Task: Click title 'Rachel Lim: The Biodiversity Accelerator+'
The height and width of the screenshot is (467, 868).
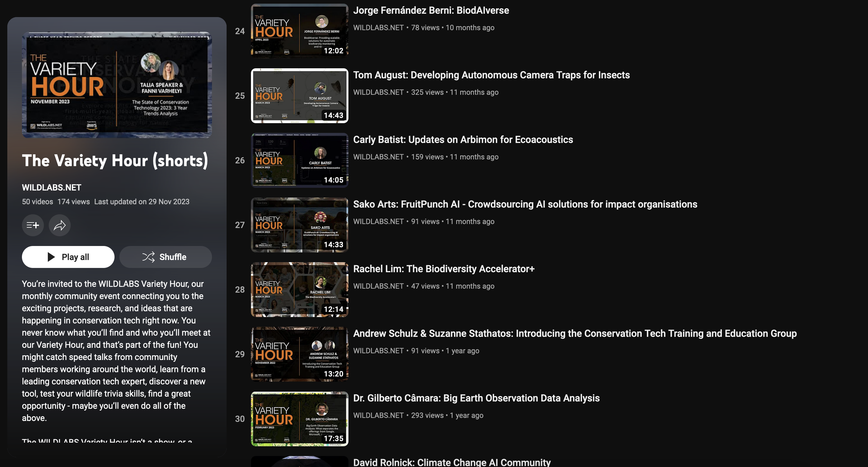Action: tap(444, 269)
